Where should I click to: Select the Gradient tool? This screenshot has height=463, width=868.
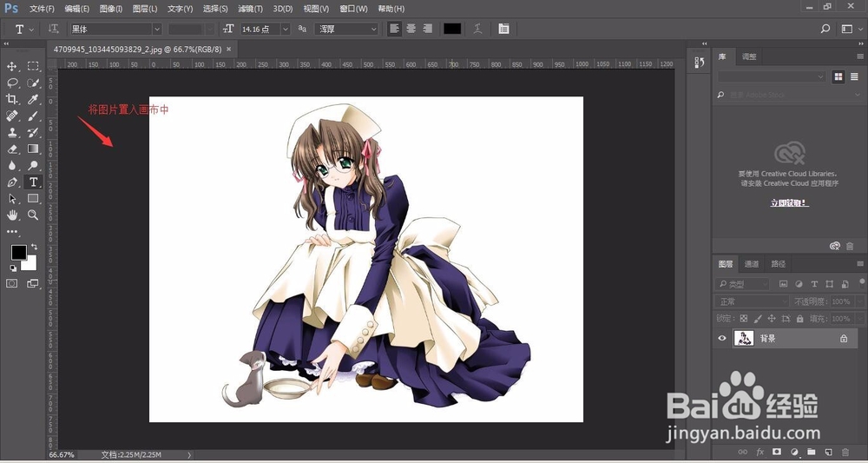33,149
